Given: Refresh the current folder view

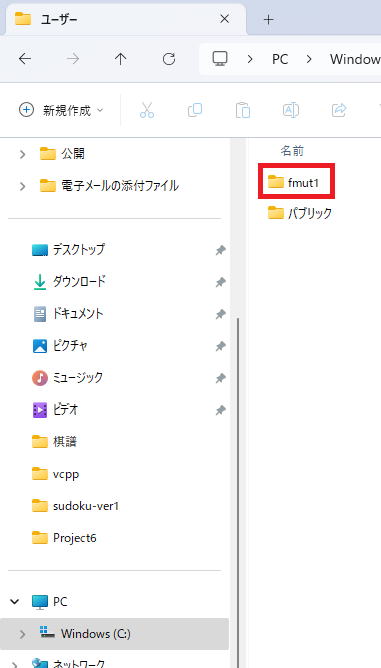Looking at the screenshot, I should point(169,59).
